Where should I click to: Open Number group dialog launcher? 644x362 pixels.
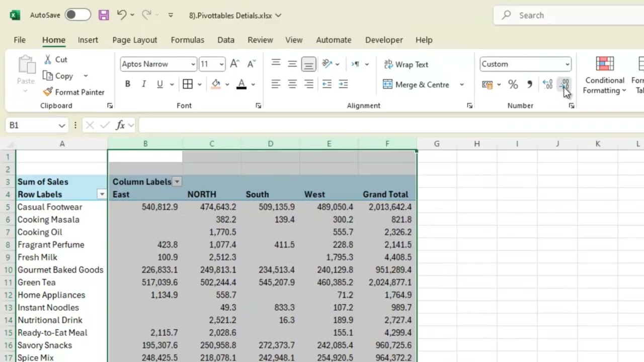[572, 106]
